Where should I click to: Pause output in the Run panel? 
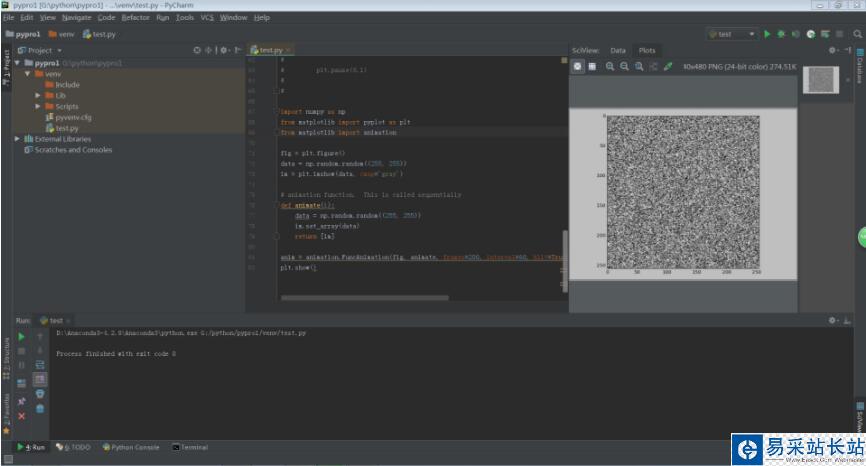[x=21, y=365]
